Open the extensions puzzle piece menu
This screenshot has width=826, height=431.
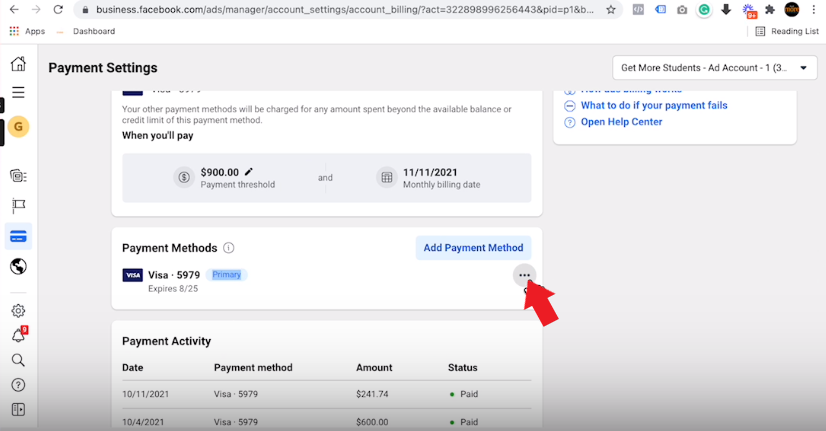click(770, 9)
